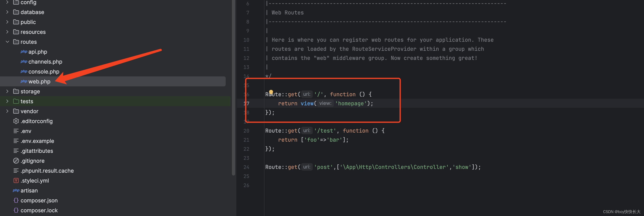The width and height of the screenshot is (644, 216).
Task: Open the .env.example file
Action: 37,141
